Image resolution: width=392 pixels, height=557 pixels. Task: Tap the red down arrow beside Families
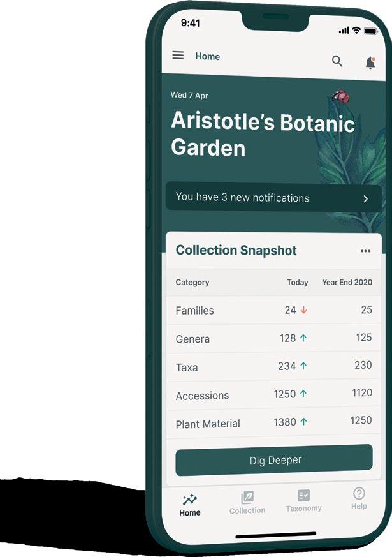pos(303,310)
